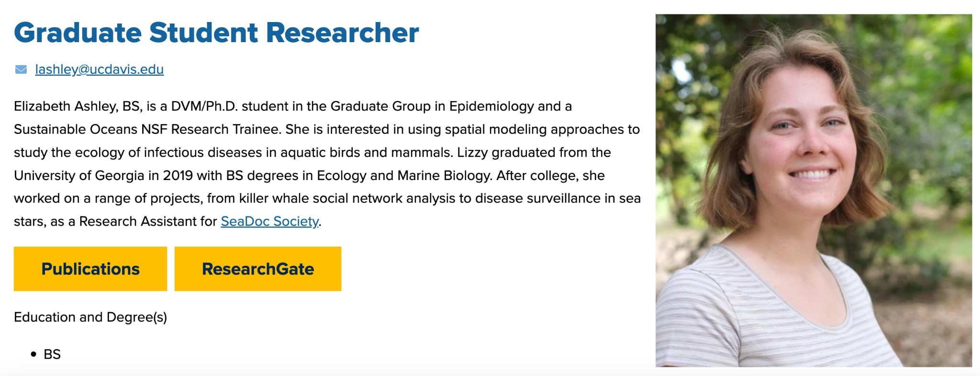Click the bullet point before BS
Screen dimensions: 980x376
pos(33,354)
